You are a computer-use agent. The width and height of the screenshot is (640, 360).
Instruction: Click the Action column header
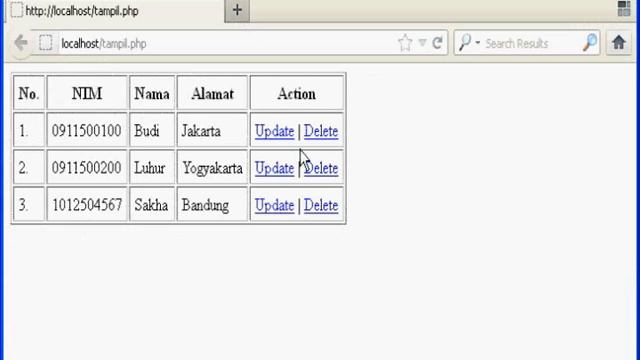(x=297, y=93)
